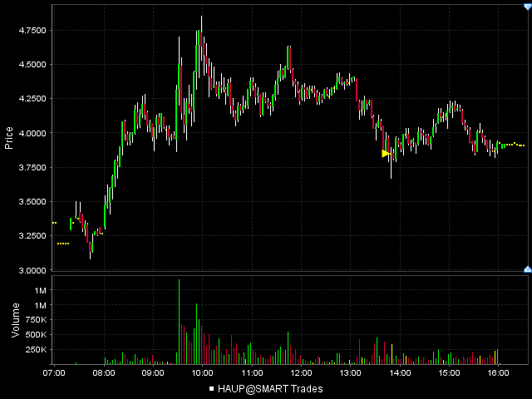This screenshot has width=532, height=399.
Task: Click the white square legend icon
Action: (212, 388)
